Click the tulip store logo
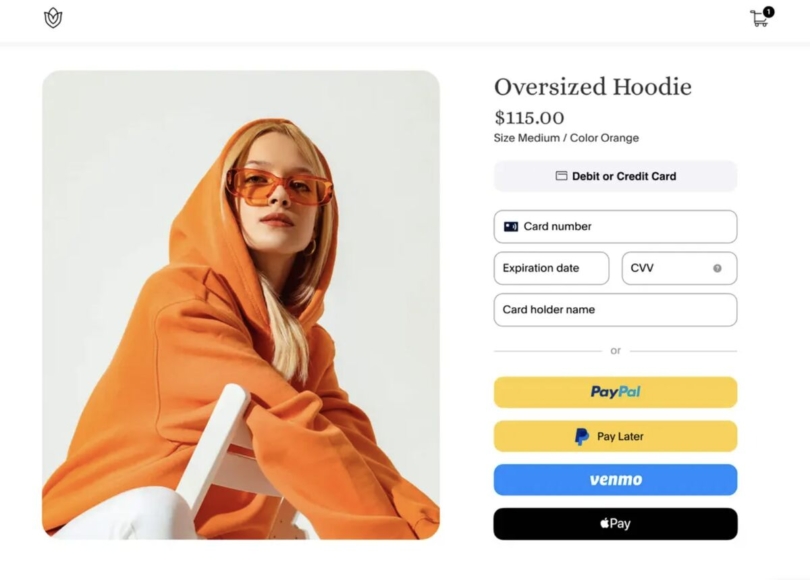Viewport: 810px width, 580px height. tap(53, 18)
